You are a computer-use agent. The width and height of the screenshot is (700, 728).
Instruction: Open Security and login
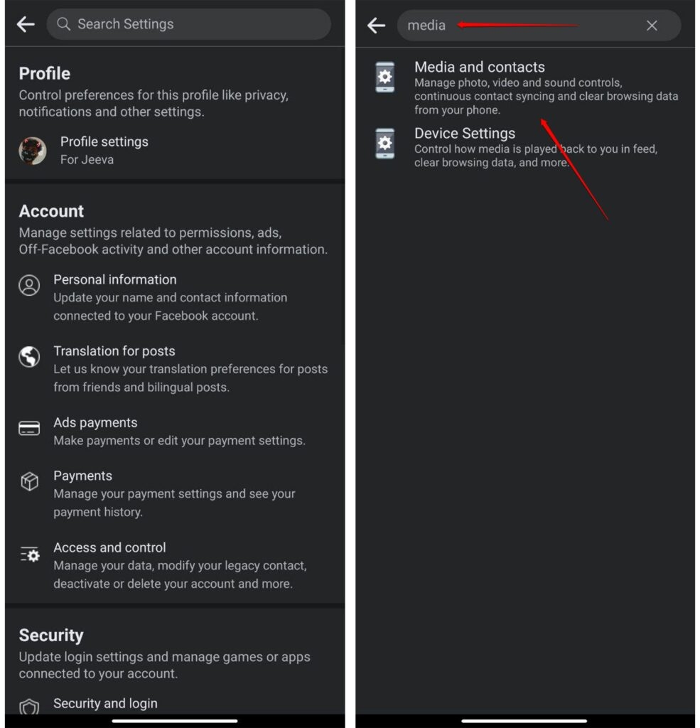click(x=175, y=705)
